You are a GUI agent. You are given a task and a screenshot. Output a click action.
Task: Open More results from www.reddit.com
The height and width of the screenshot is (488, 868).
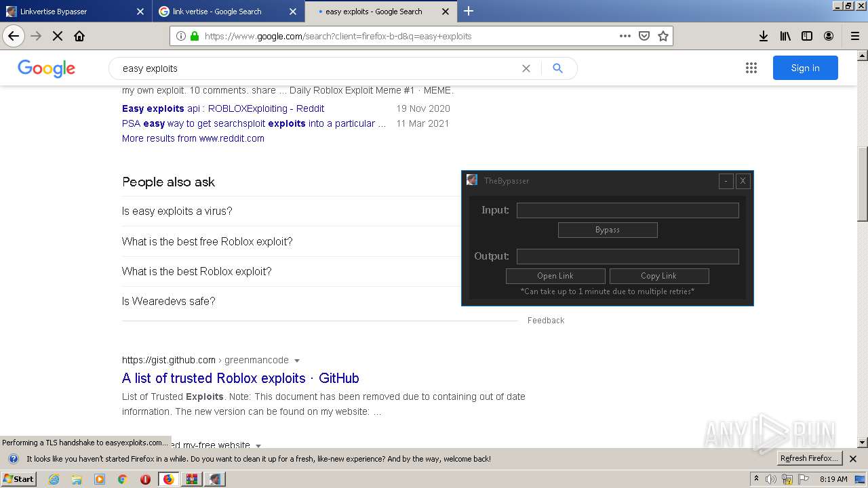tap(193, 138)
